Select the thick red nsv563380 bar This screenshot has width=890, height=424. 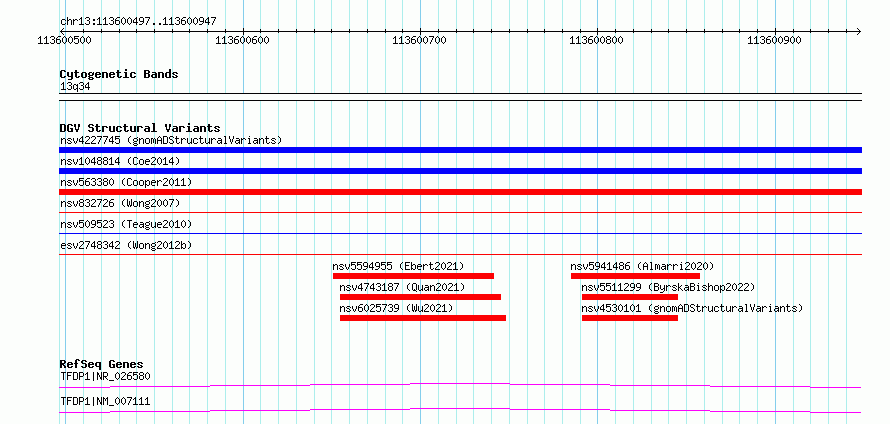click(460, 192)
